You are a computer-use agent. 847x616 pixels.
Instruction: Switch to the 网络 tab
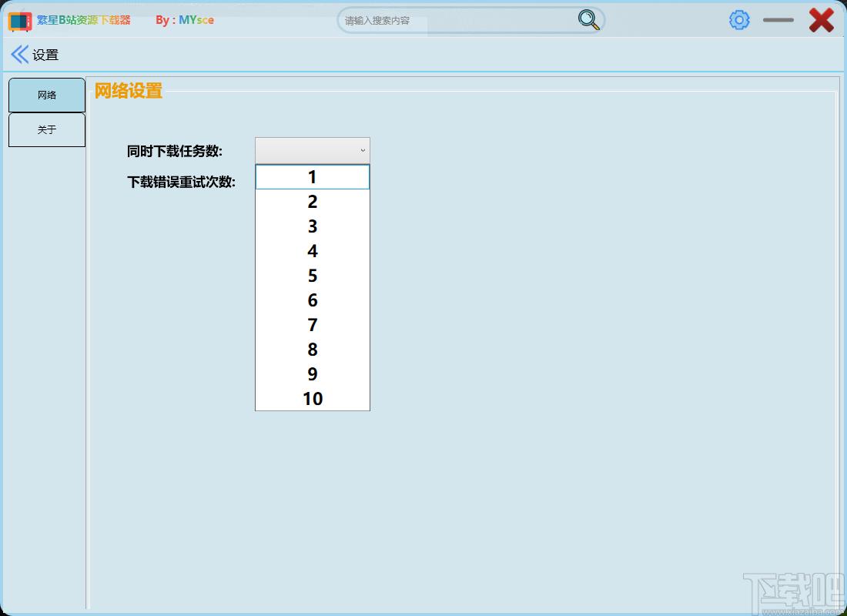tap(47, 95)
